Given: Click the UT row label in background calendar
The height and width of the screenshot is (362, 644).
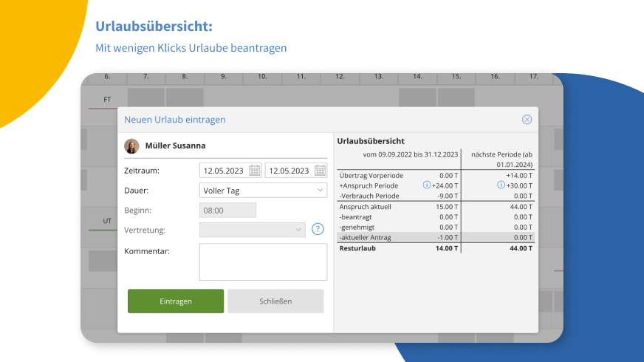Looking at the screenshot, I should 107,221.
